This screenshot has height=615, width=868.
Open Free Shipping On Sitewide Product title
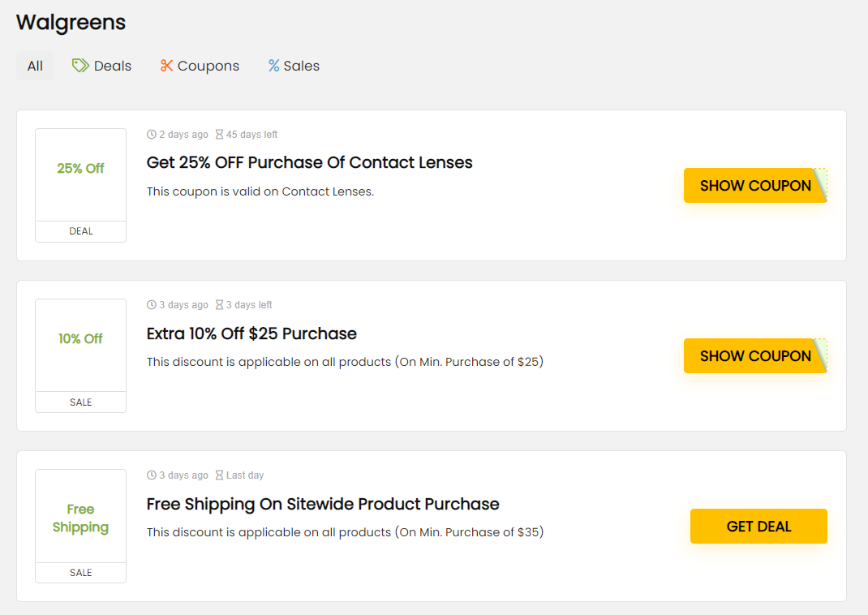pos(323,504)
